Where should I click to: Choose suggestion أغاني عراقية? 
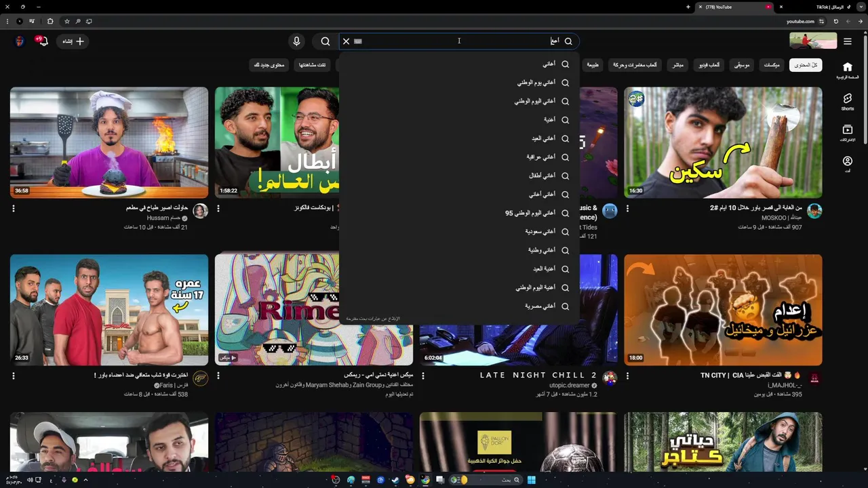point(459,157)
